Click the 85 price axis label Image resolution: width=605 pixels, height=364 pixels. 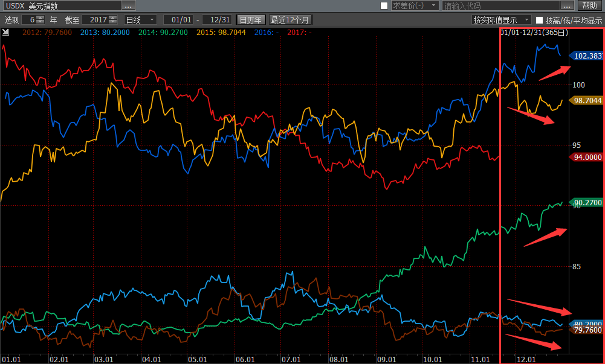pos(577,267)
